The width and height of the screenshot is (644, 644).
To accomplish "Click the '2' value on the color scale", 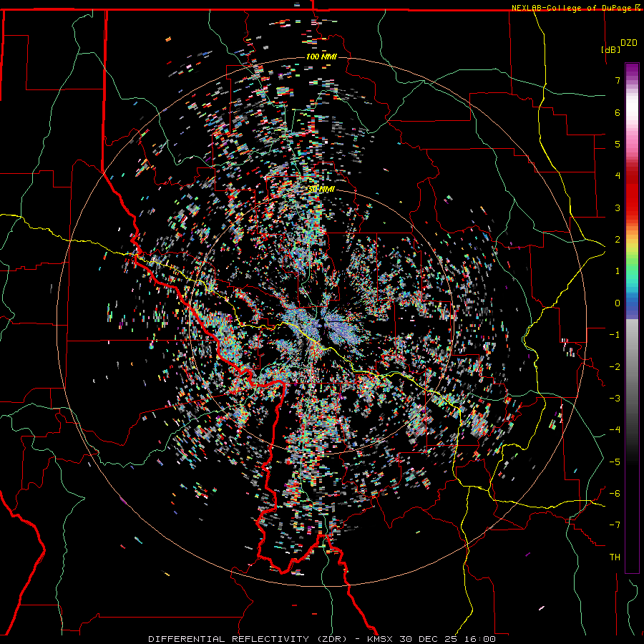I will (x=618, y=240).
